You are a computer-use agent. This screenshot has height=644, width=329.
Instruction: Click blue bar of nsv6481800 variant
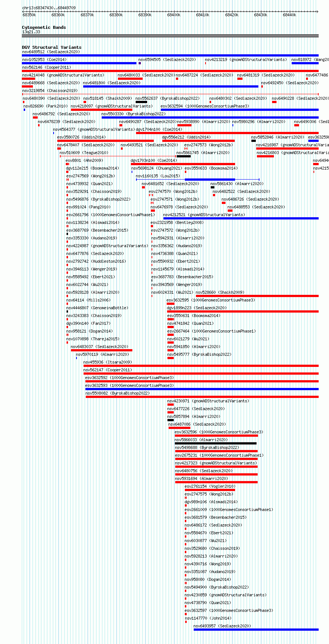[171, 86]
